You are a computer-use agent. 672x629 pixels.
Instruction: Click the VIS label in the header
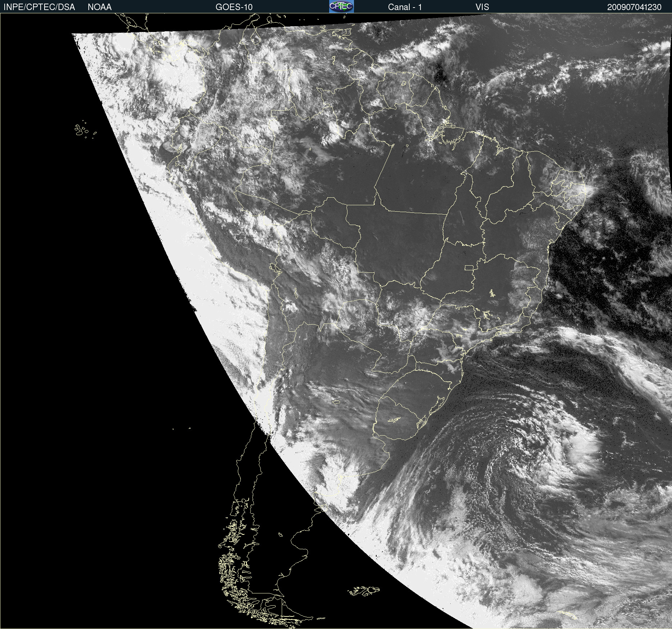[x=482, y=7]
